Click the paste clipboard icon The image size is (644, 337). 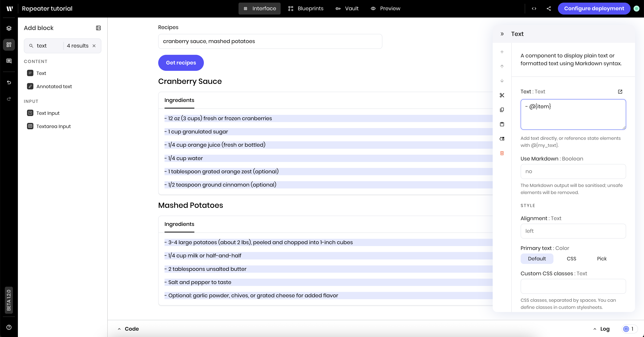pos(502,124)
